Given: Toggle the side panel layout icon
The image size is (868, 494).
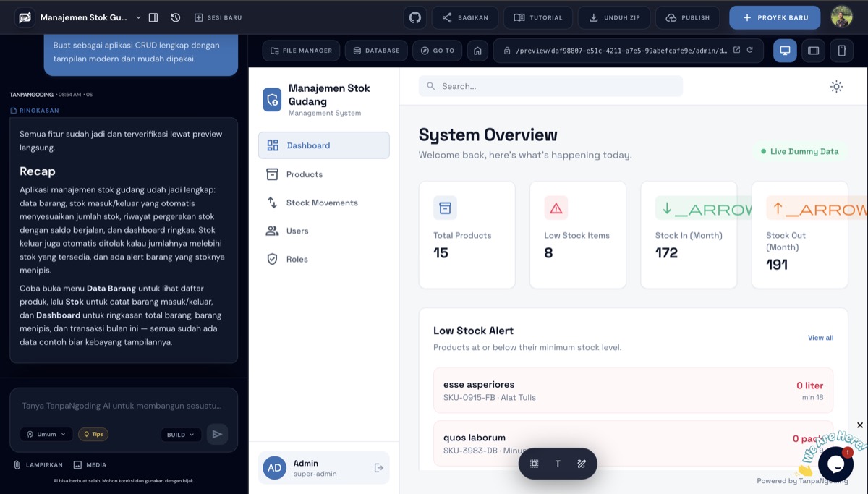Looking at the screenshot, I should (153, 17).
